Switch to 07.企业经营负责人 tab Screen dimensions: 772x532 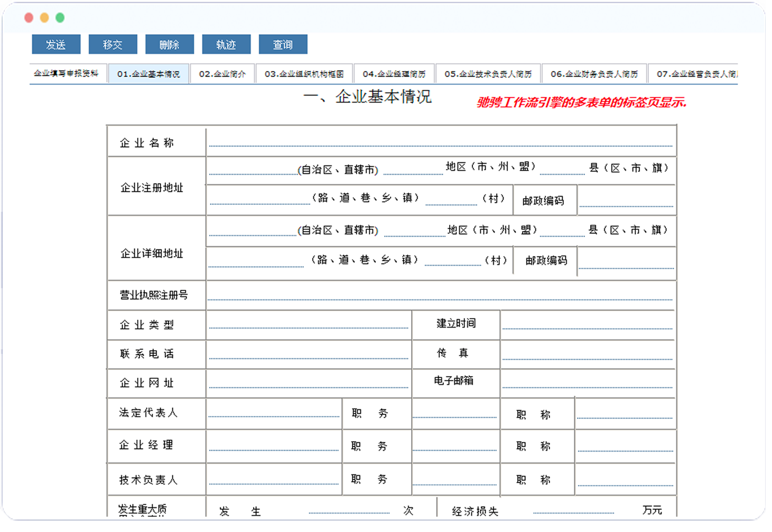pos(693,74)
